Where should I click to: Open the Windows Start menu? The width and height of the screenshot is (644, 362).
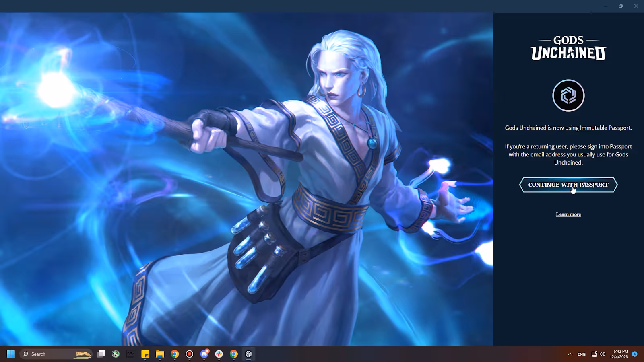(x=11, y=354)
